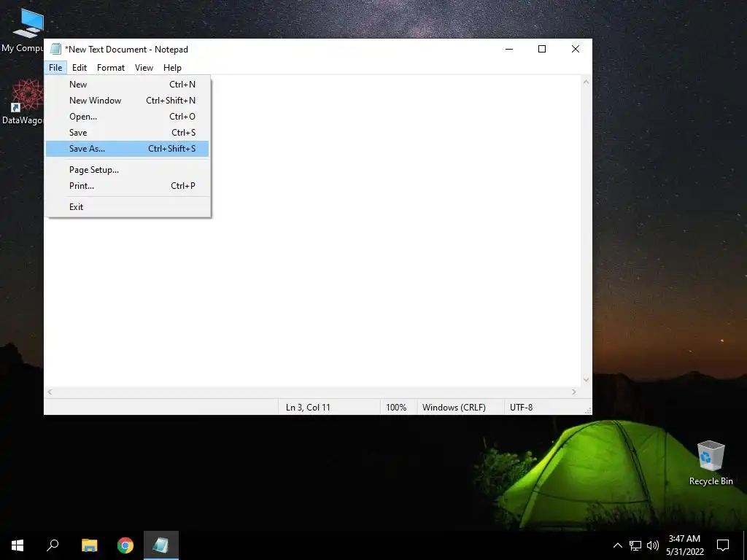Open Windows Start menu
The height and width of the screenshot is (560, 747).
tap(18, 545)
